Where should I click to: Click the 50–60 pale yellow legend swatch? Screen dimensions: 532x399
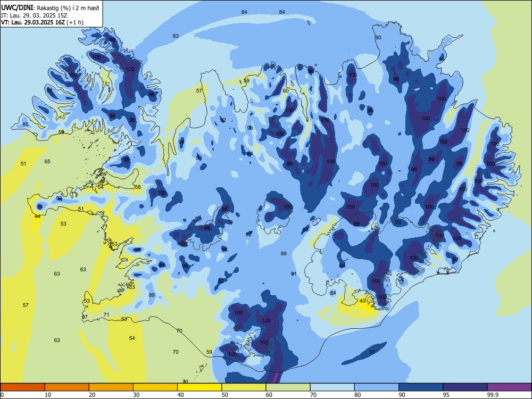click(244, 387)
